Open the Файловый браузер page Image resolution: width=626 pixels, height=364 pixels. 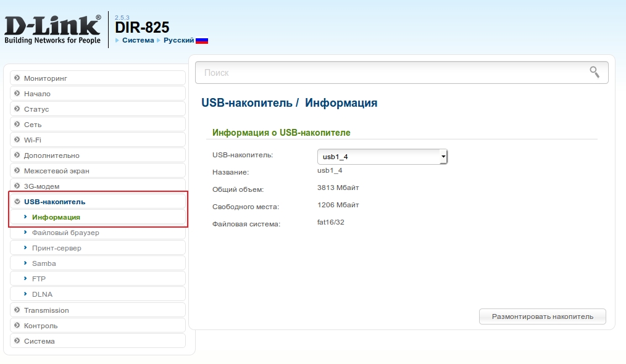click(x=65, y=233)
